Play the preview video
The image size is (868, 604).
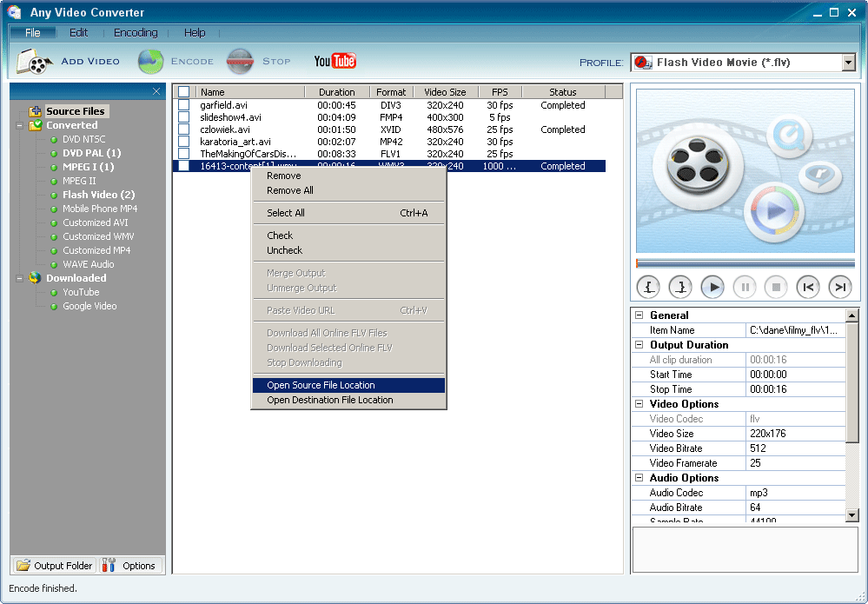click(712, 287)
